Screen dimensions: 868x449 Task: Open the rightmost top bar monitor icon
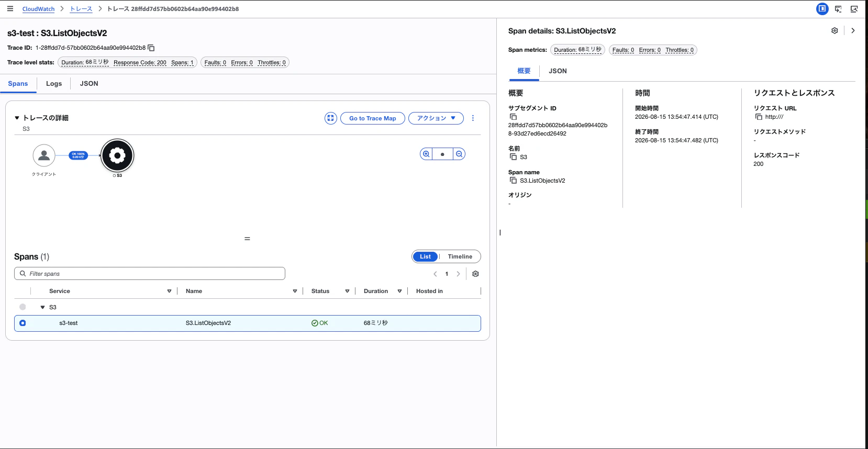point(854,9)
